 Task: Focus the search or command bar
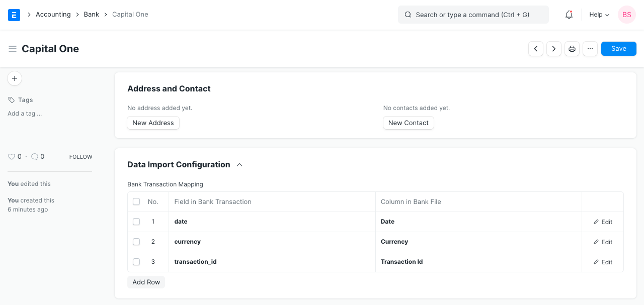473,15
